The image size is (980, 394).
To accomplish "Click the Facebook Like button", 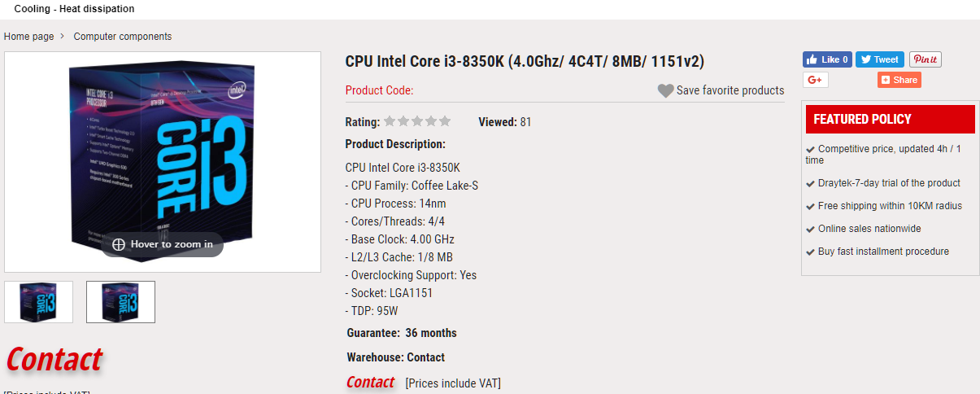I will click(827, 59).
